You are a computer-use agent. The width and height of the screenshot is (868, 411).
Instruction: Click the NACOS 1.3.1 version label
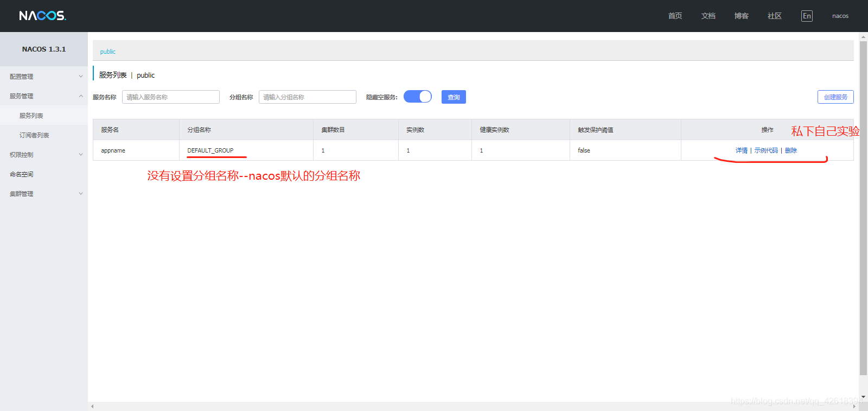[44, 49]
